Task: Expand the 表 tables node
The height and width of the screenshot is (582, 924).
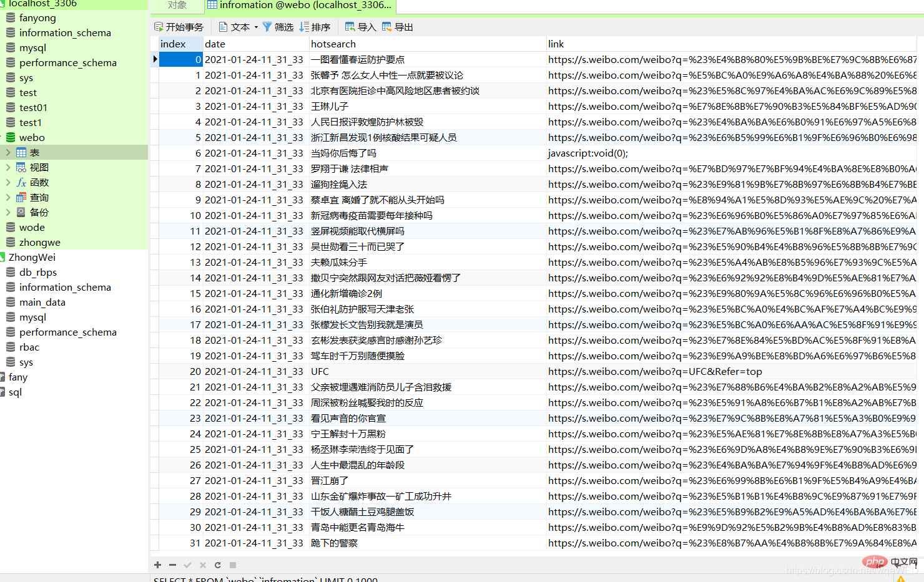Action: tap(7, 152)
